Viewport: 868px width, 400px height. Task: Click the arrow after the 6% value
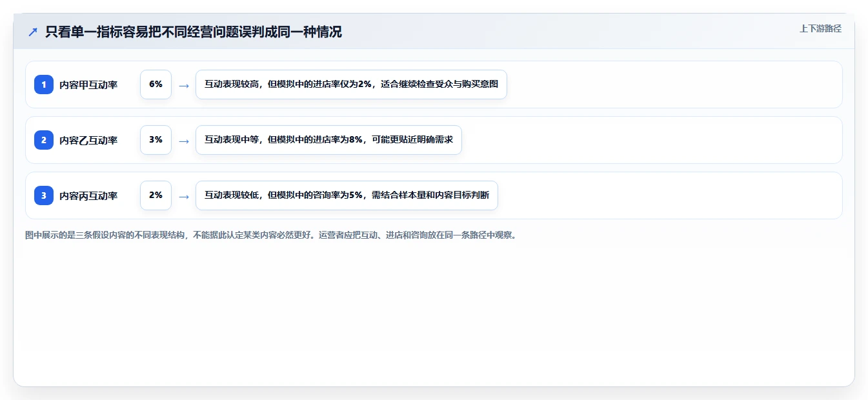point(184,85)
